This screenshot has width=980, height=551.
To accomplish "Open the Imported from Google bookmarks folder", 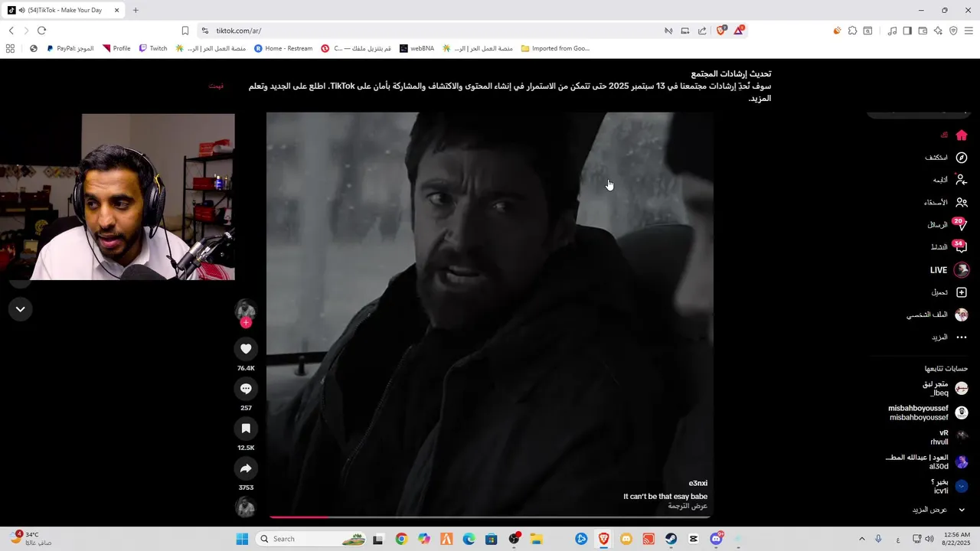I will click(x=555, y=48).
